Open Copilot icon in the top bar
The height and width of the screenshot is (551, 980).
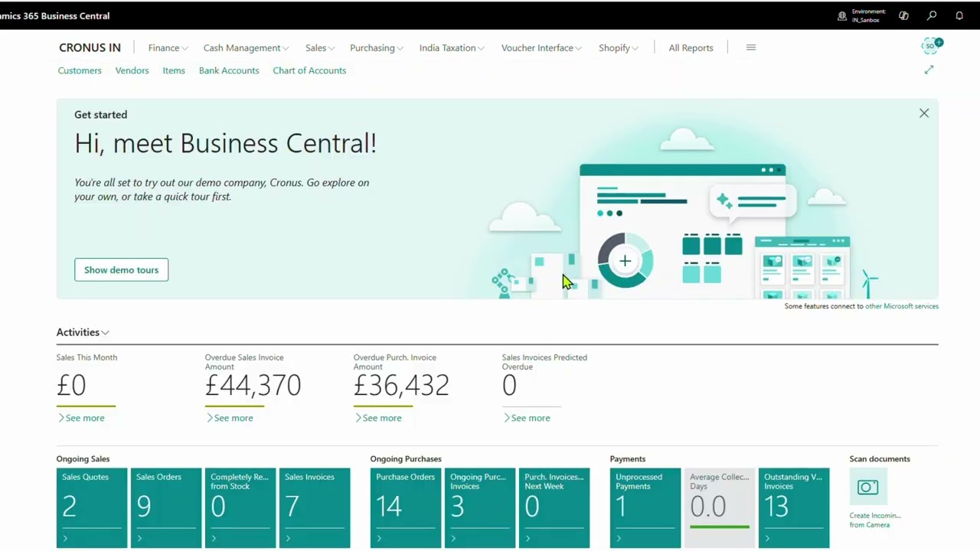[903, 15]
